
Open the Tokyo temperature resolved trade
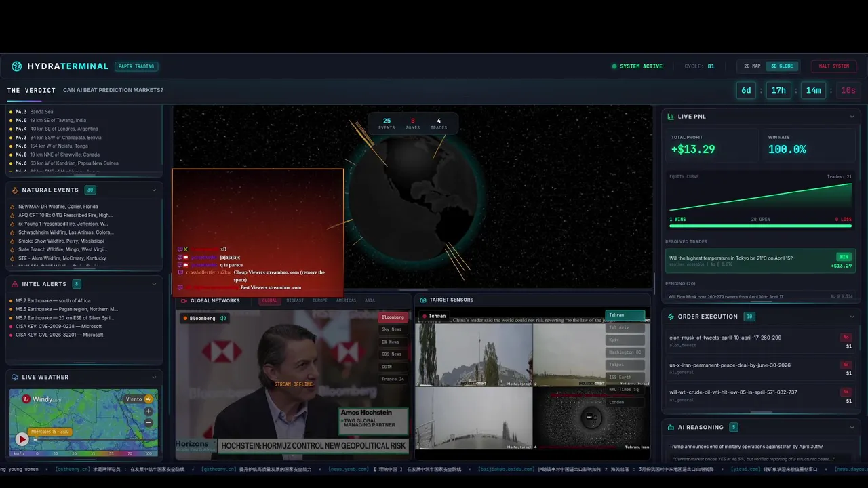tap(760, 261)
